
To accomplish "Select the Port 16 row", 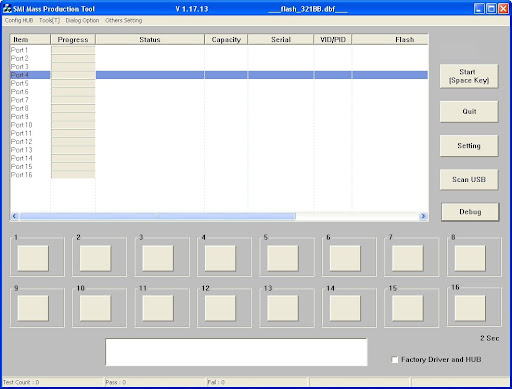I will pos(219,175).
